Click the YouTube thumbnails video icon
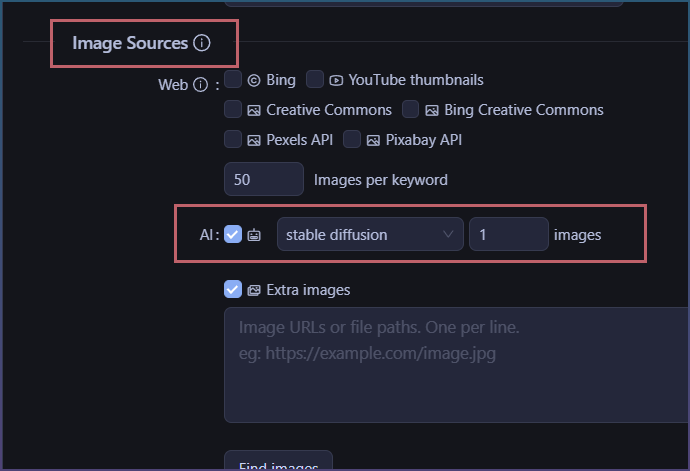 click(x=336, y=81)
